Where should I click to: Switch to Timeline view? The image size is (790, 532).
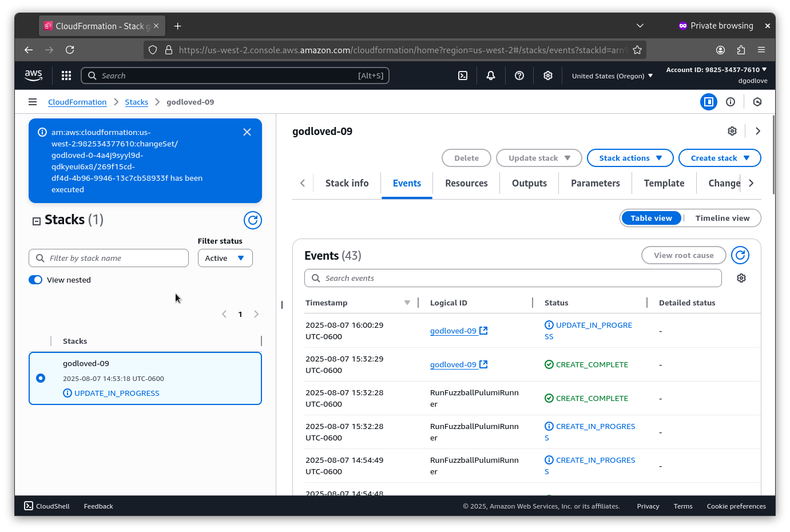click(x=722, y=218)
